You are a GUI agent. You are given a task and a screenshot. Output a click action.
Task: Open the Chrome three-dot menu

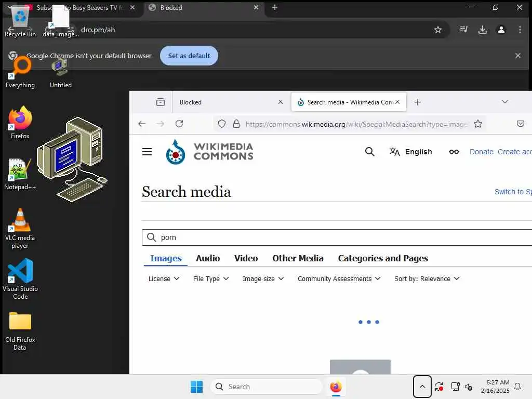pos(520,30)
